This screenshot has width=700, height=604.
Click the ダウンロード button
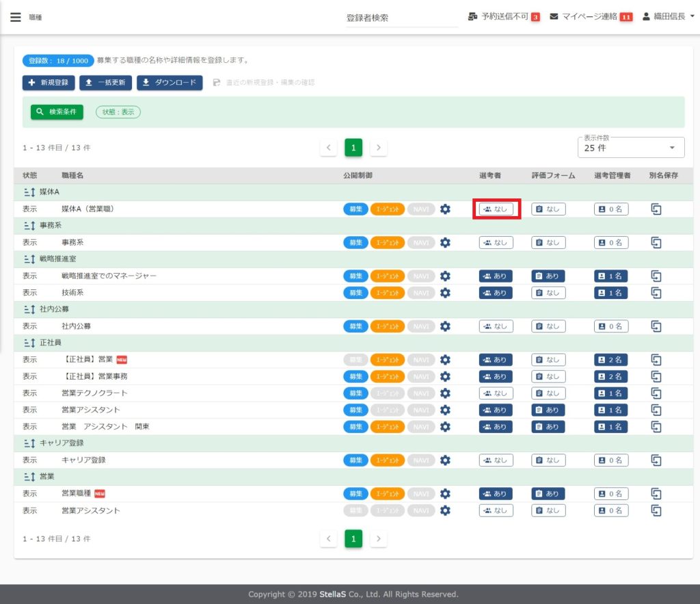(x=170, y=83)
